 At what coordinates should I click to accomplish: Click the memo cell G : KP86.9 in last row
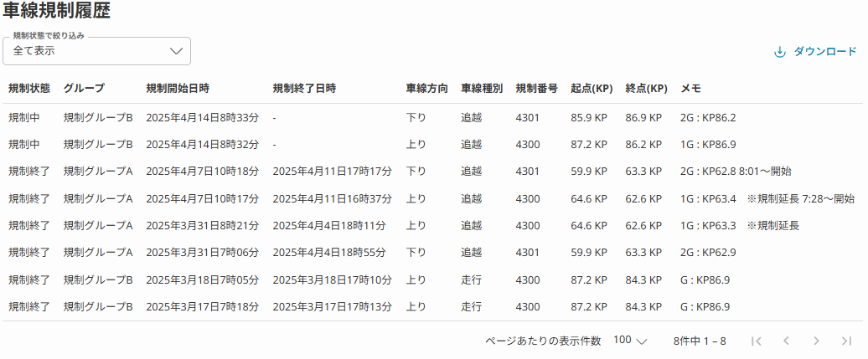pyautogui.click(x=705, y=307)
